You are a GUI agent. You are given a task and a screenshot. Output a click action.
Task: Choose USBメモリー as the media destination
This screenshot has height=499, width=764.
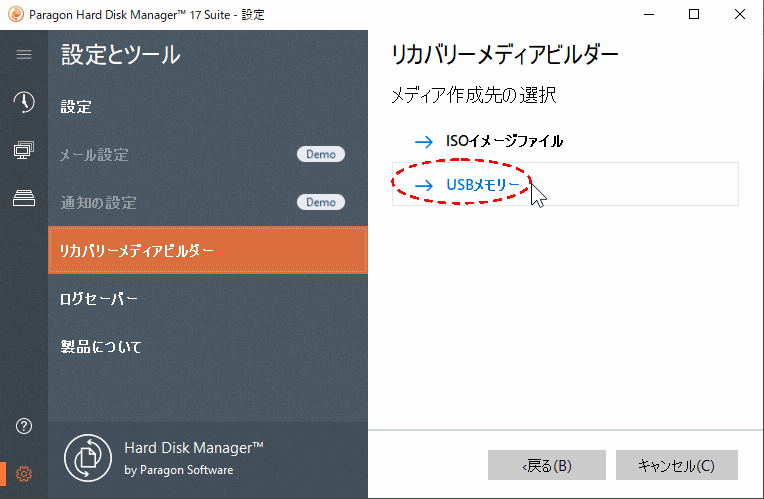[482, 185]
